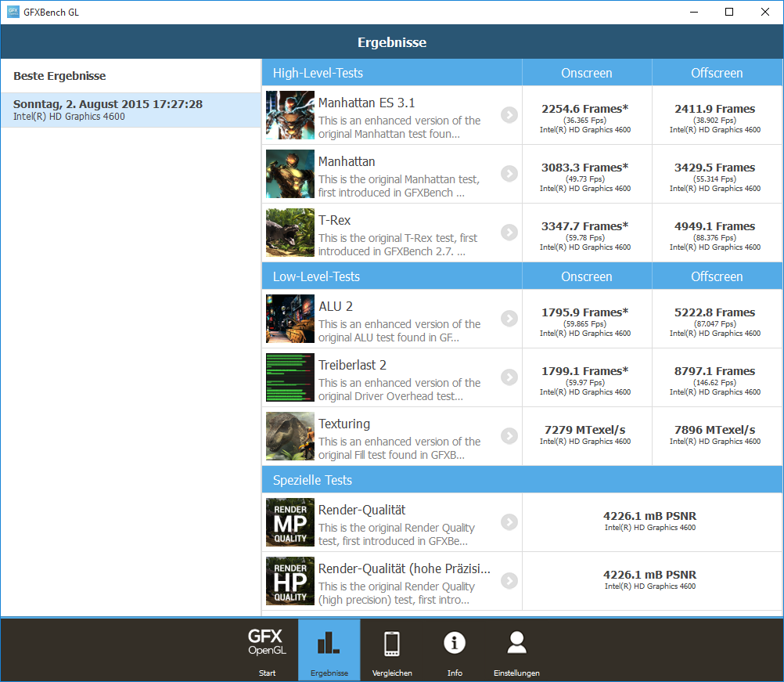Click the 7896 MTexel/s offscreen result
The width and height of the screenshot is (784, 682).
(715, 430)
